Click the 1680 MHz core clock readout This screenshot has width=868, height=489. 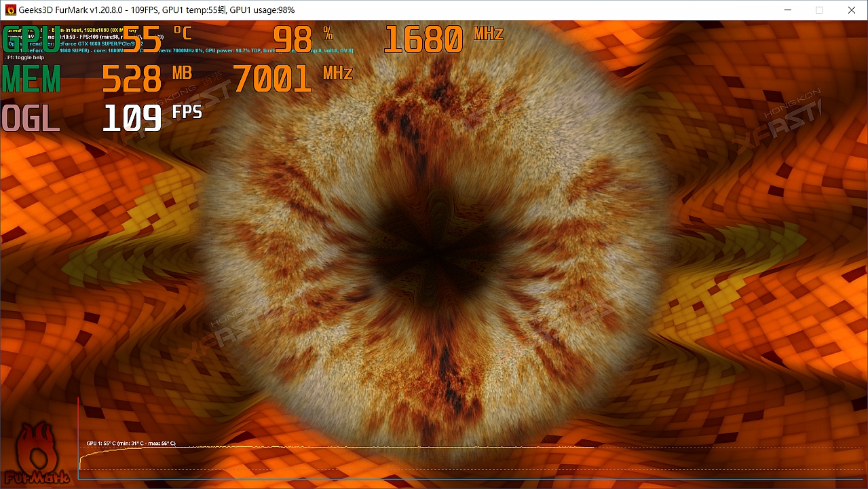442,39
